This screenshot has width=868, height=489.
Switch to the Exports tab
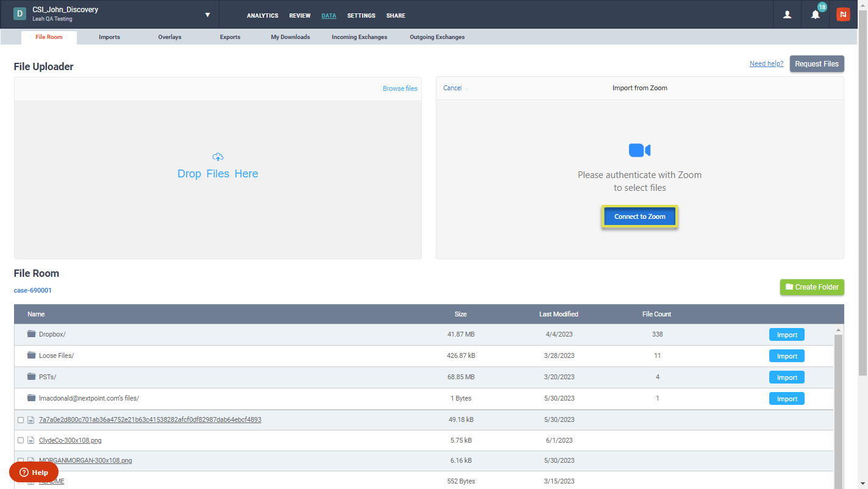tap(230, 37)
